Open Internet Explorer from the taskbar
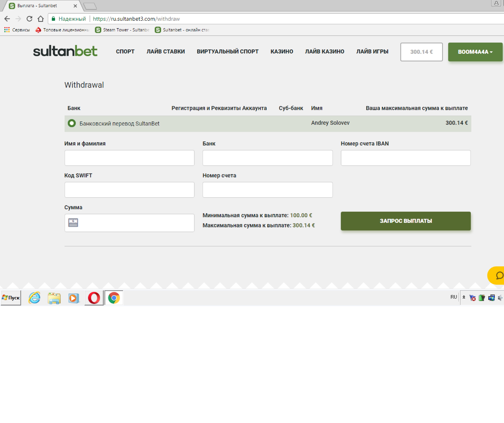 pos(35,298)
